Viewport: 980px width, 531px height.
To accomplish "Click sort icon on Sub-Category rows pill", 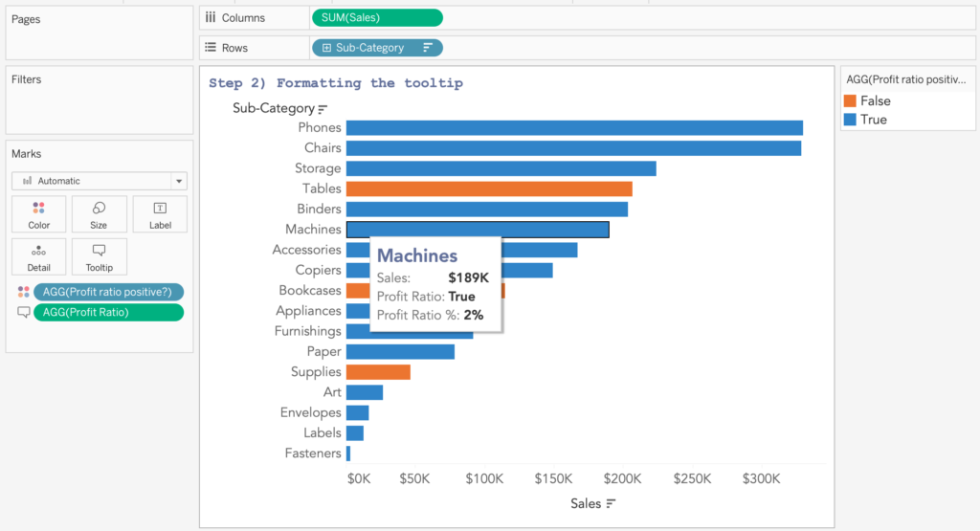I will tap(428, 48).
